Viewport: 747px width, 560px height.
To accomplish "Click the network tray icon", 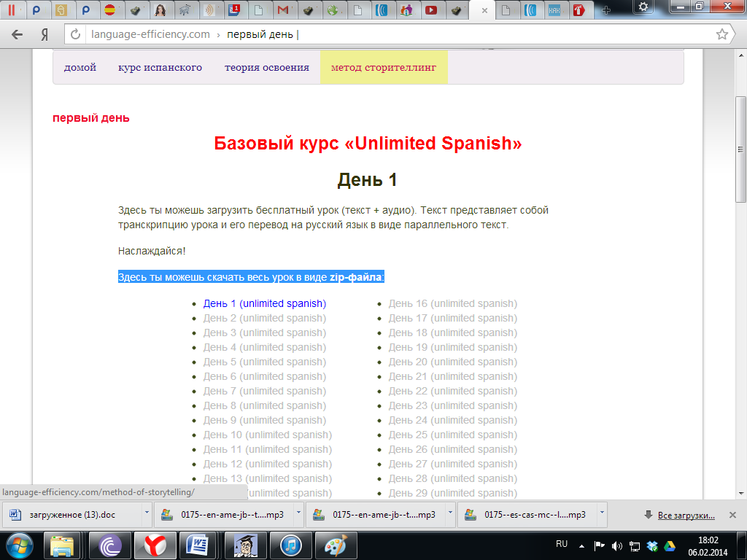I will click(x=635, y=545).
